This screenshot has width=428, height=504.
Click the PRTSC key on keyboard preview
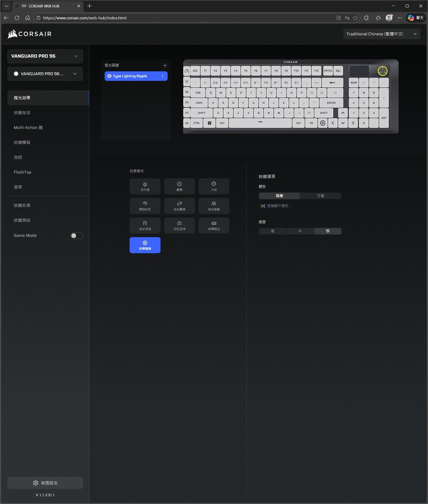pos(328,71)
